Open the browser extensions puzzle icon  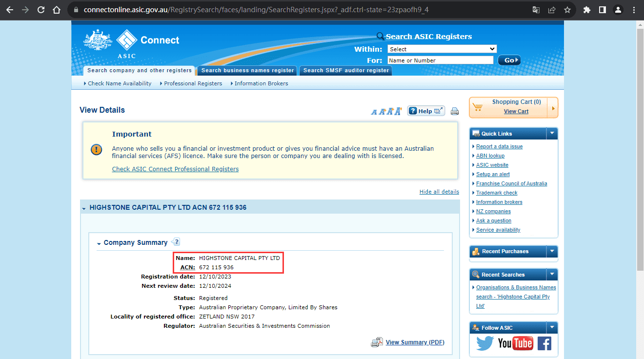point(587,10)
